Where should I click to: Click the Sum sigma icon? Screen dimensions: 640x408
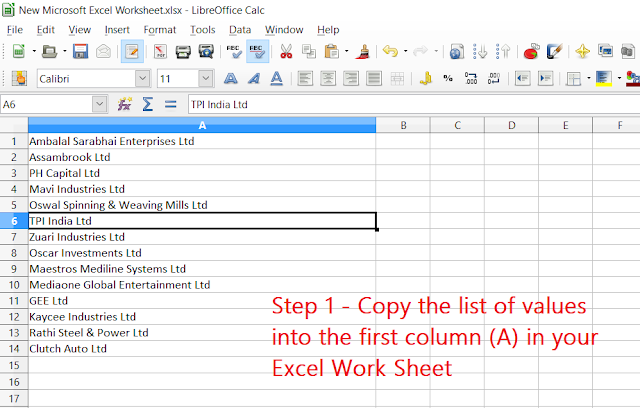tap(147, 104)
